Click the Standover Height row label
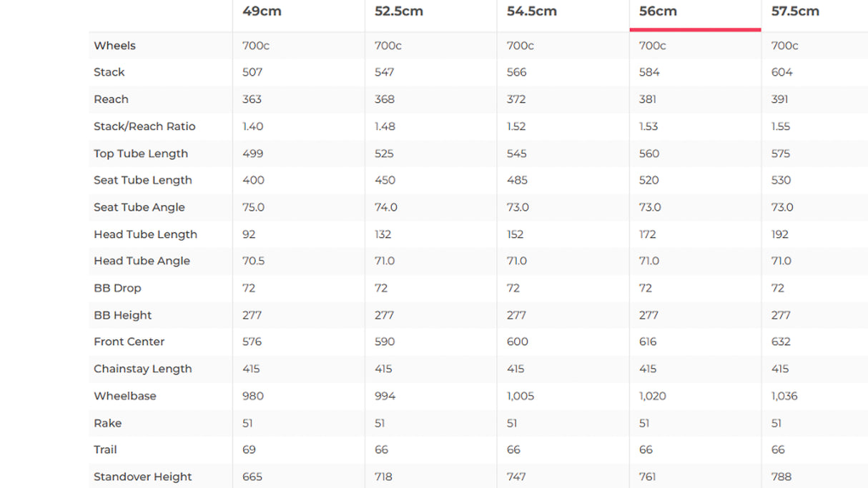Screen dimensions: 868x488 tap(143, 477)
